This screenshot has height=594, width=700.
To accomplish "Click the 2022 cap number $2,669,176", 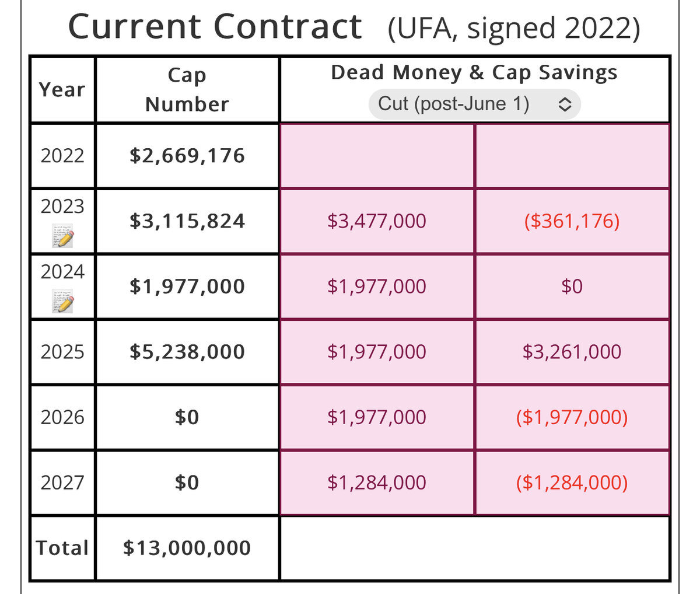I will pyautogui.click(x=187, y=156).
